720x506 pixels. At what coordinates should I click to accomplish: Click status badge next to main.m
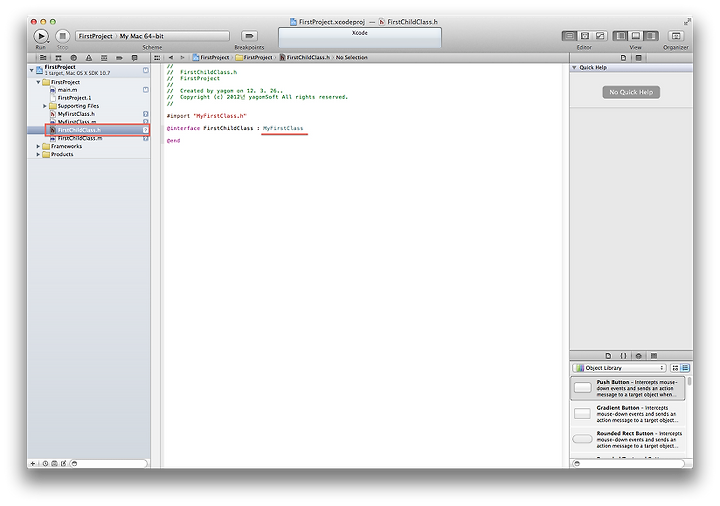click(x=146, y=90)
